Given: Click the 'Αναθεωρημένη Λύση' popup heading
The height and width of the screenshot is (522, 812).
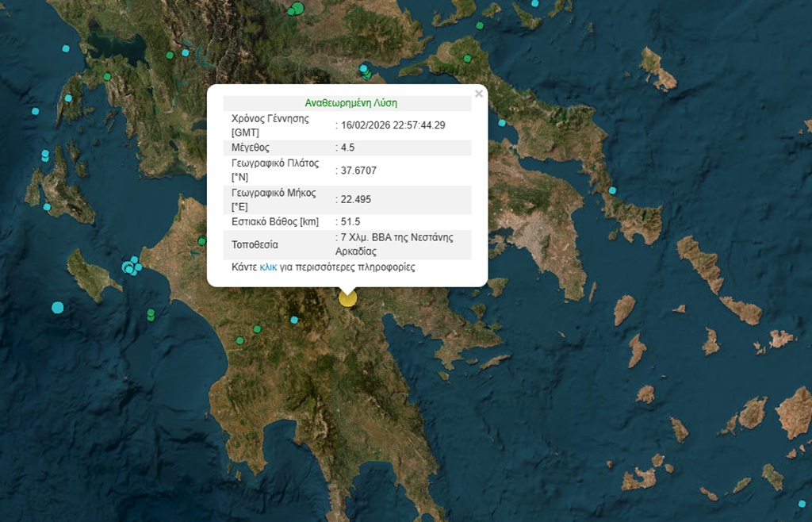Looking at the screenshot, I should (350, 103).
